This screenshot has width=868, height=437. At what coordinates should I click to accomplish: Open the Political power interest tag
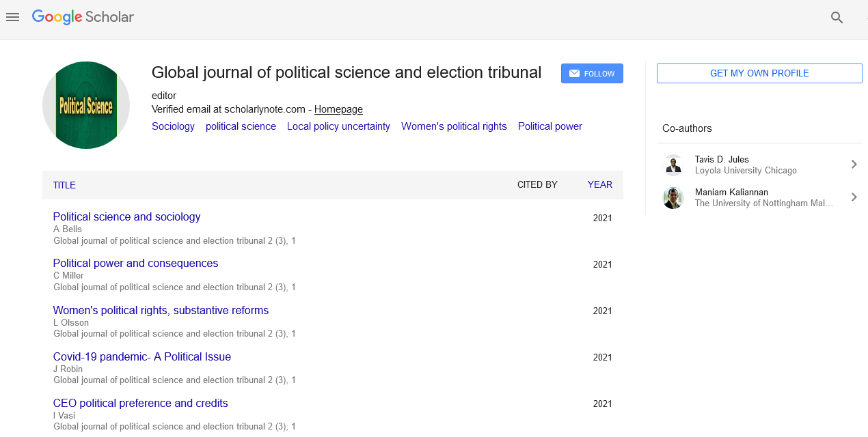550,126
